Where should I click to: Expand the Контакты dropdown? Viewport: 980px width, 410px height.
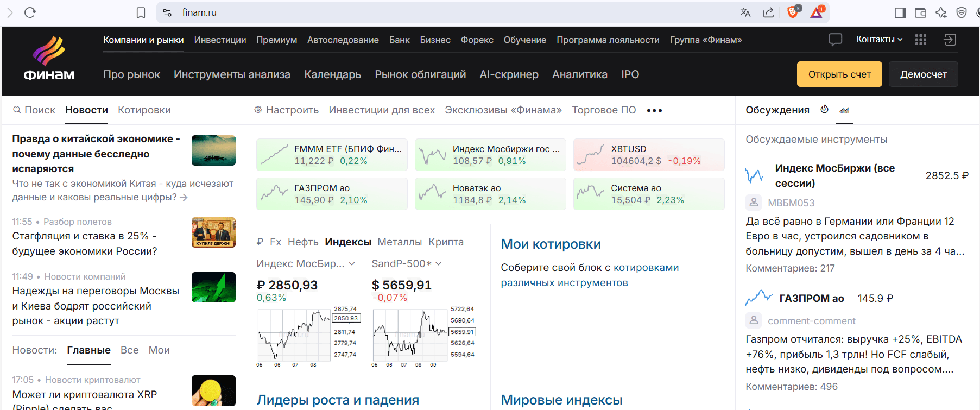point(880,40)
